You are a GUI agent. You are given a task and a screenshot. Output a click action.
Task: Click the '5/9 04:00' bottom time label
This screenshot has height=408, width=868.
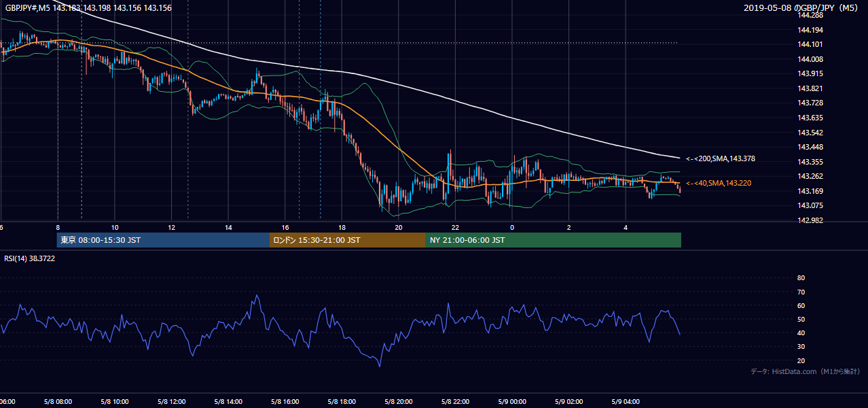(x=626, y=401)
